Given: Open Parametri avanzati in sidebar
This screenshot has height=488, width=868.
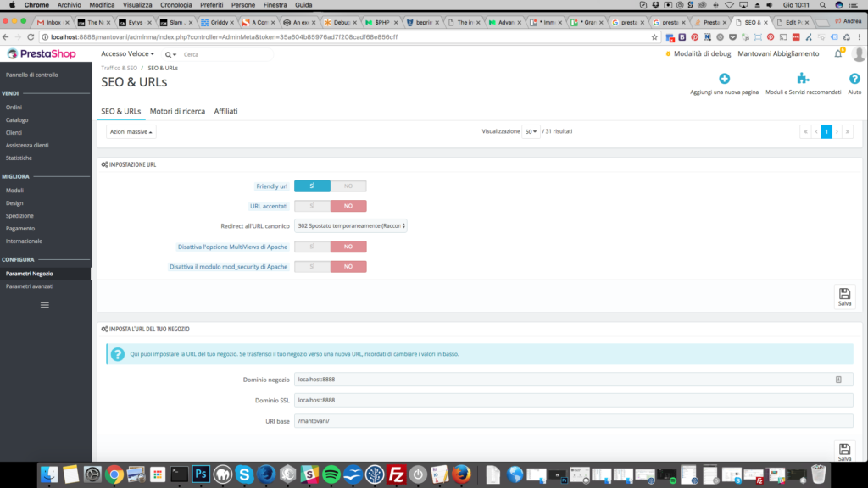Looking at the screenshot, I should (30, 286).
